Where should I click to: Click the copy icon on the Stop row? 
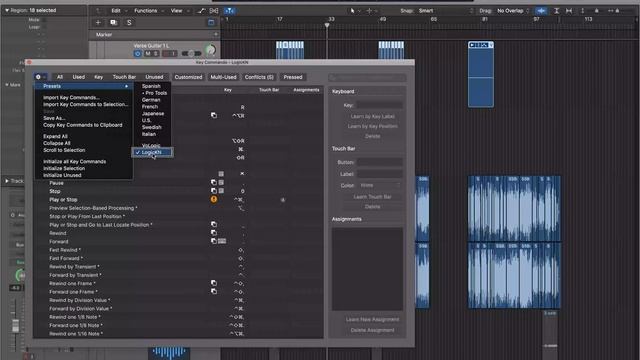[213, 191]
